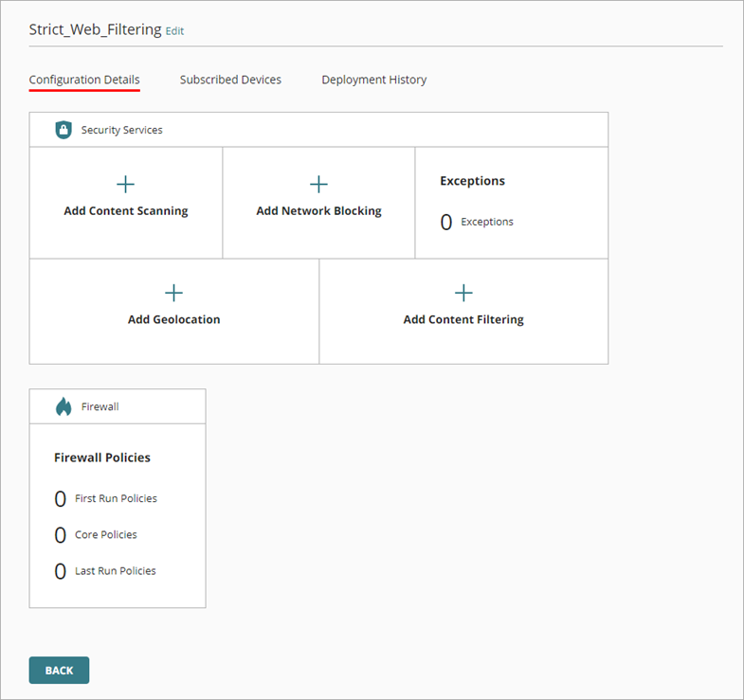Click the plus icon above Add Geolocation
Image resolution: width=744 pixels, height=700 pixels.
pyautogui.click(x=173, y=293)
